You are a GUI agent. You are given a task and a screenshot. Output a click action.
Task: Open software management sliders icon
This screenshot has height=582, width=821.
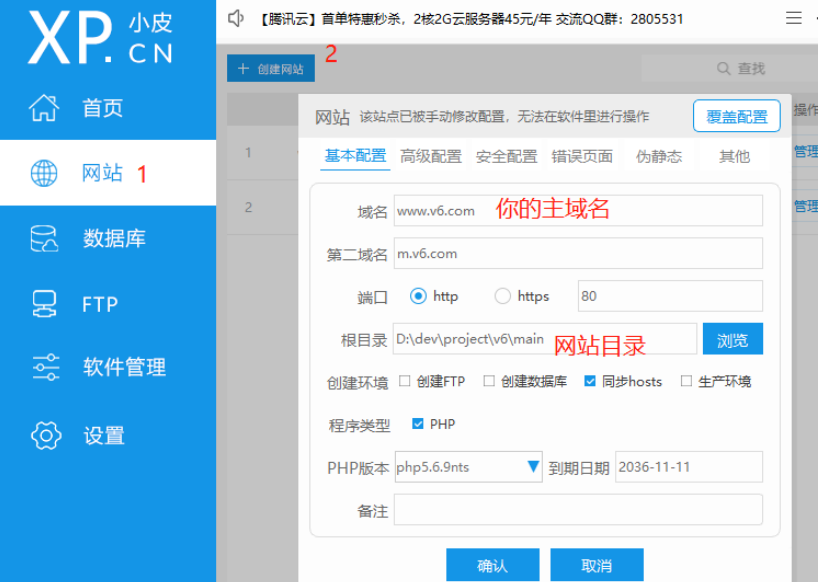coord(45,367)
